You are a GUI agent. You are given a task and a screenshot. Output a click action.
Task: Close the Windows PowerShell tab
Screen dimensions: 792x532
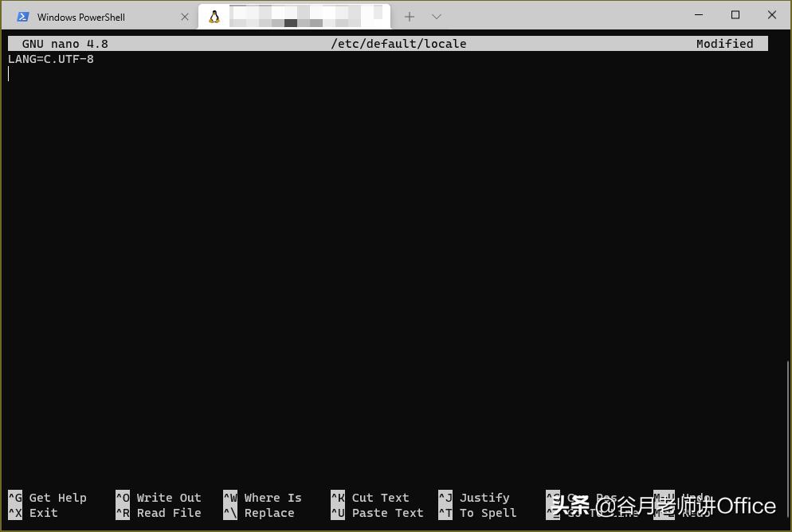[185, 16]
